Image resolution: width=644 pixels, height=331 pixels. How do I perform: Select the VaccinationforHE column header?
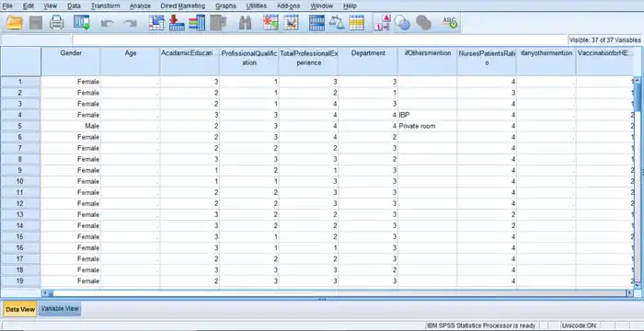[x=605, y=62]
